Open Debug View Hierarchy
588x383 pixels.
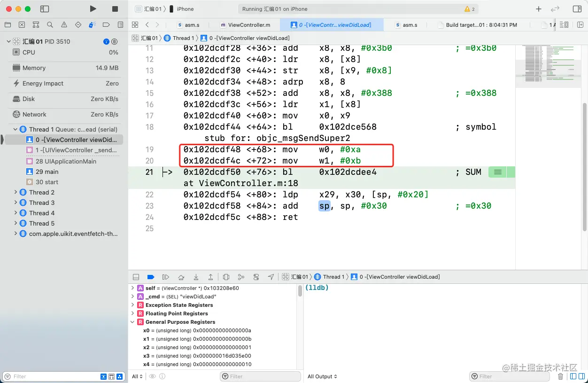(x=226, y=277)
